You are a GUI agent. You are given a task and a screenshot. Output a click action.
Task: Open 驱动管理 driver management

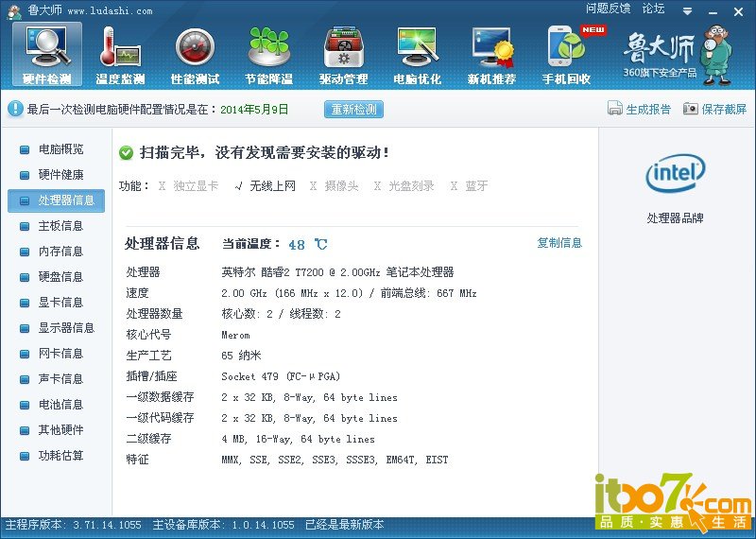pos(343,55)
